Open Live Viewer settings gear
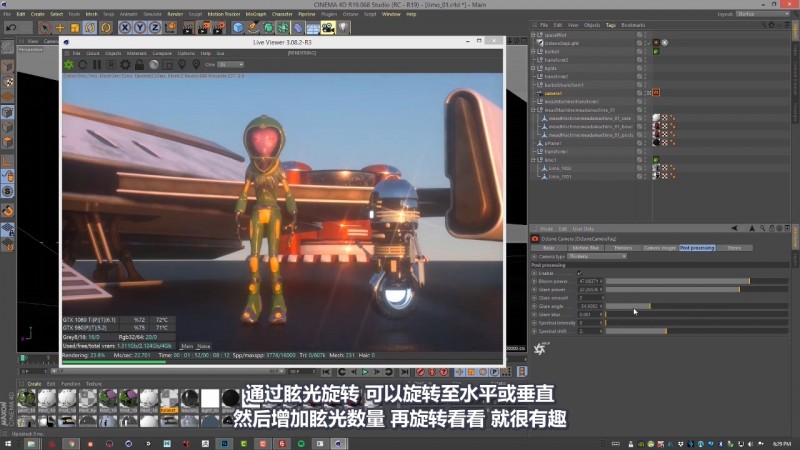Screen dimensions: 800x450 pos(125,65)
